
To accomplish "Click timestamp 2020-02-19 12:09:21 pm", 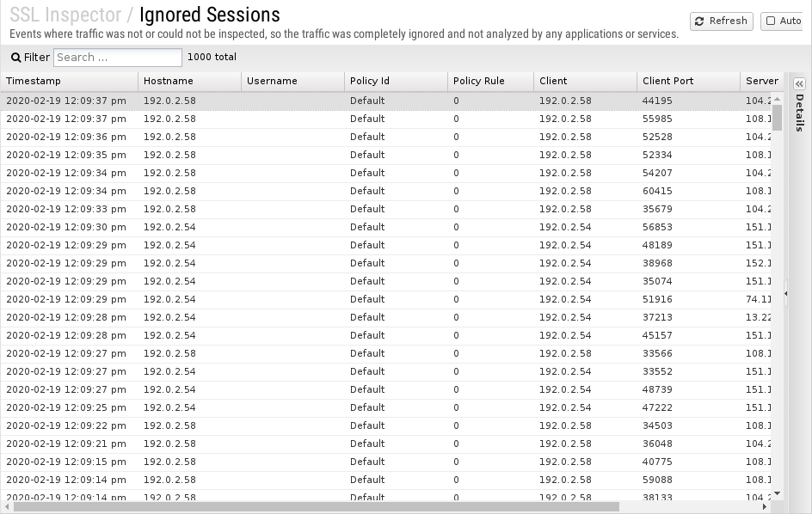I will 65,444.
